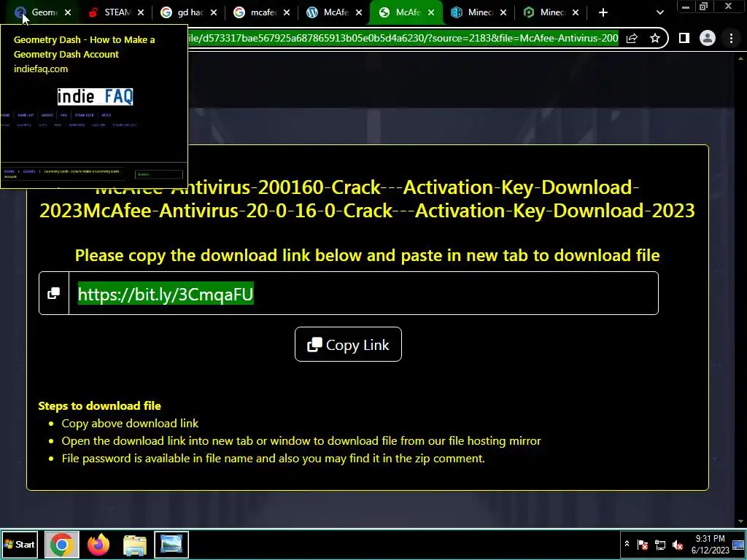The height and width of the screenshot is (560, 747).
Task: Click the copy icon beside the link field
Action: click(x=54, y=293)
